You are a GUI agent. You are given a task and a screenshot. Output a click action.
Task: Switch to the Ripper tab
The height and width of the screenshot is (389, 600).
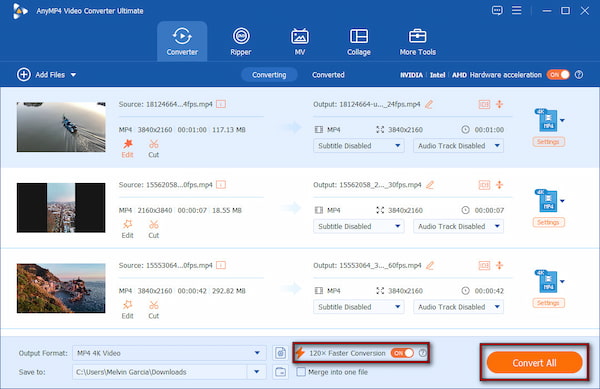[x=241, y=41]
